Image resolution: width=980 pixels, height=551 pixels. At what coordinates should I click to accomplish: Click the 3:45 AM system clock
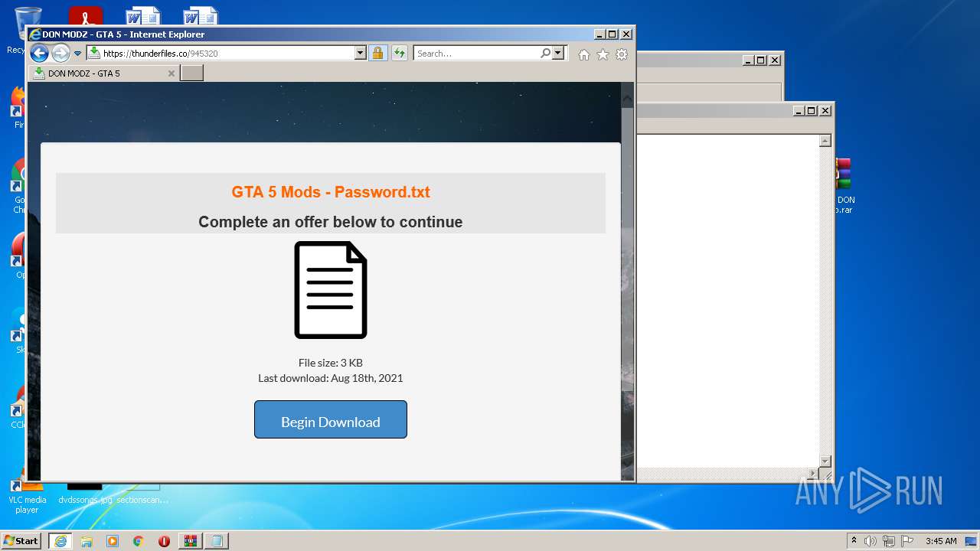[941, 541]
